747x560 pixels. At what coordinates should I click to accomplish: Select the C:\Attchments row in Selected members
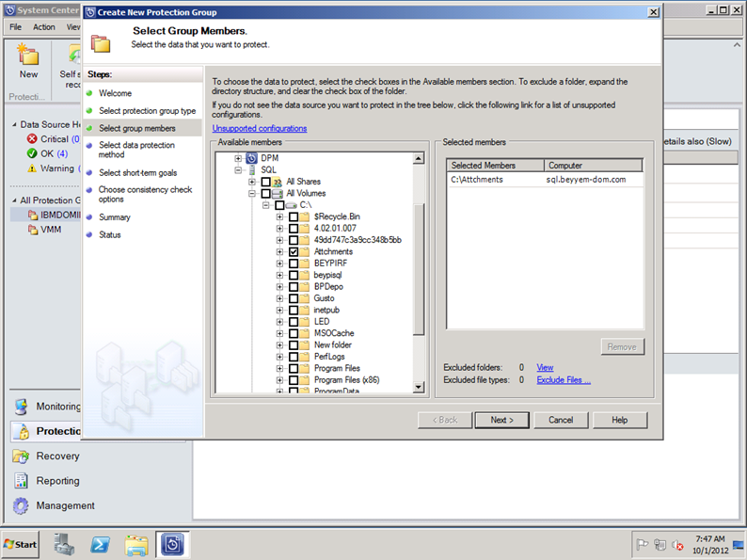(545, 180)
